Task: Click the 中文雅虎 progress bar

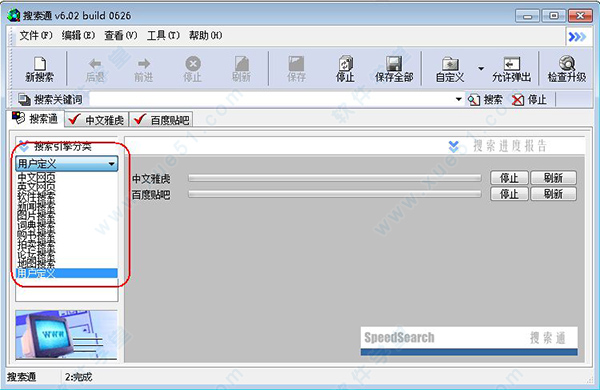Action: (334, 178)
